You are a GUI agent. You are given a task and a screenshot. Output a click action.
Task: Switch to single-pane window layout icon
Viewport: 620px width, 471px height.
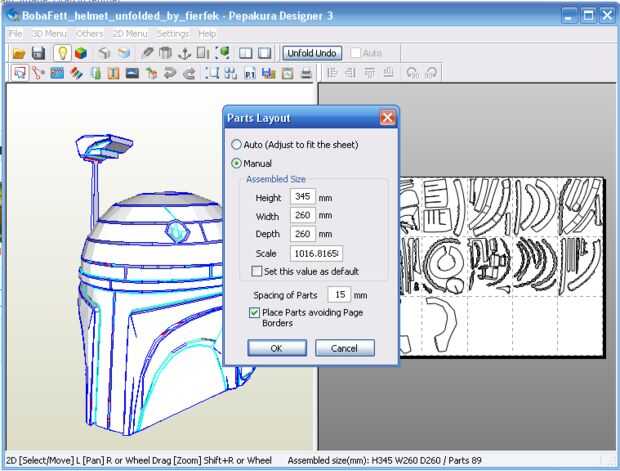pyautogui.click(x=265, y=53)
